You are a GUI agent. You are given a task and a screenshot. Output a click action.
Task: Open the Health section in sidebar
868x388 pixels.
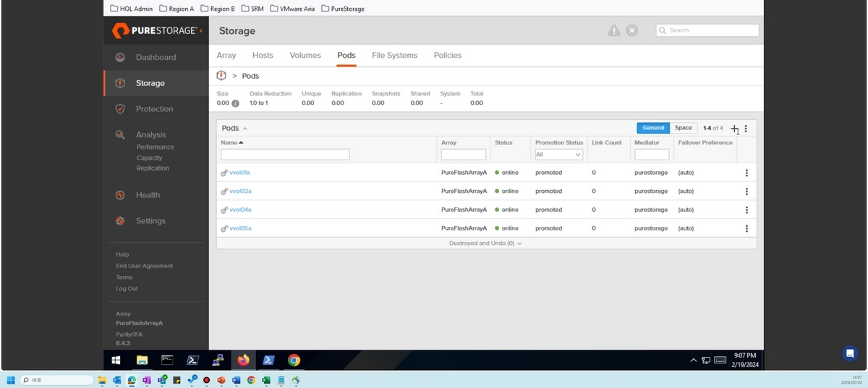click(x=148, y=195)
